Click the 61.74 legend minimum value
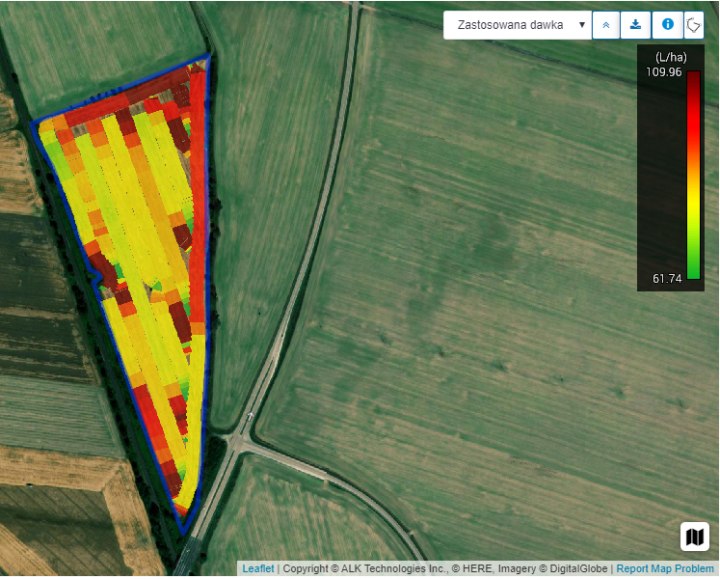 [x=667, y=279]
